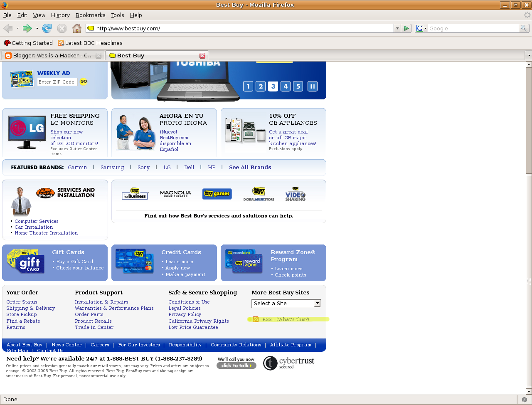Open the File menu

(x=7, y=15)
